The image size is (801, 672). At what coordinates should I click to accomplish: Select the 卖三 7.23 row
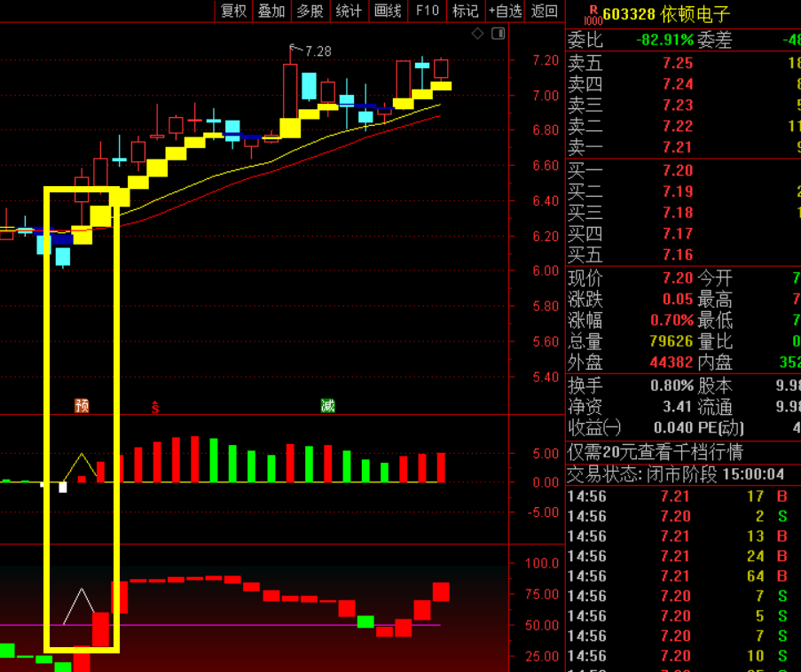click(x=684, y=105)
